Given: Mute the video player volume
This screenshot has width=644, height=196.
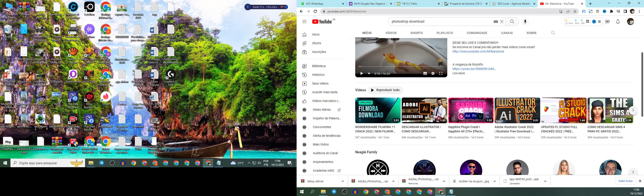Looking at the screenshot, I should pos(369,73).
